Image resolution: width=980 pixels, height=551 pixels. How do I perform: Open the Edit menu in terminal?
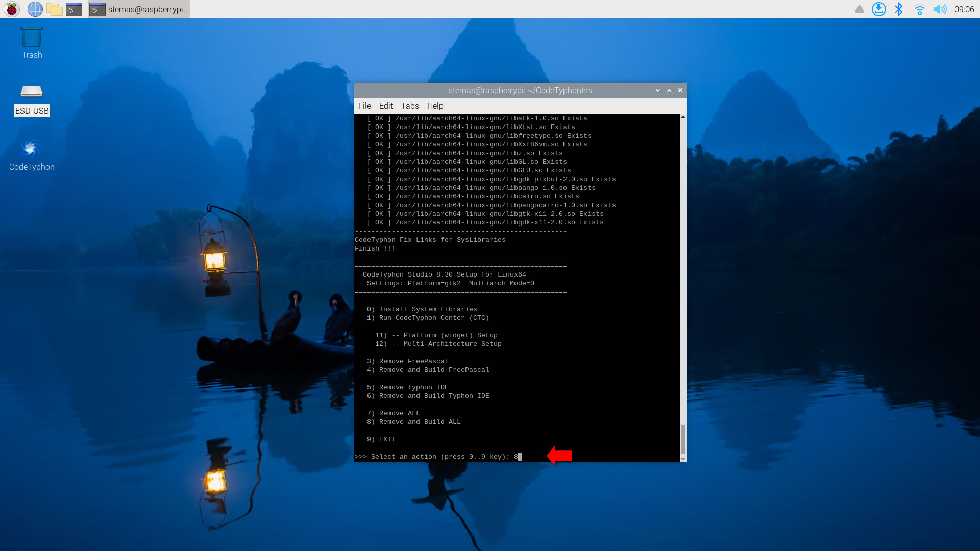coord(386,106)
